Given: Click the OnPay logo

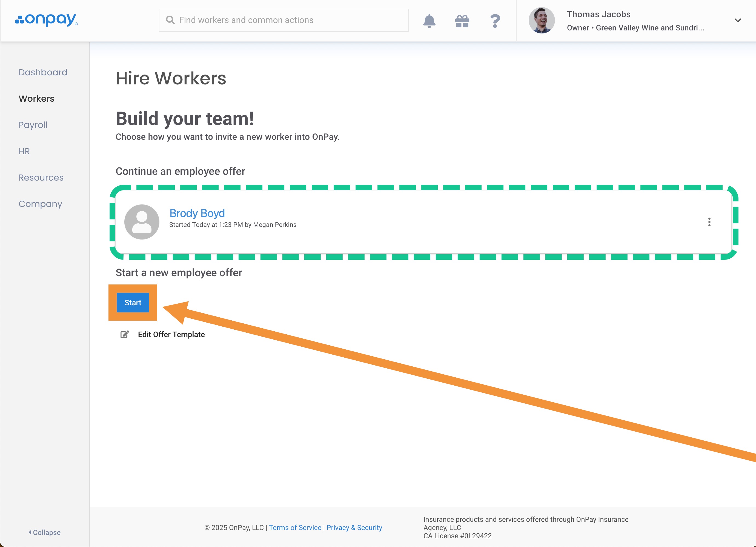Looking at the screenshot, I should pos(46,20).
